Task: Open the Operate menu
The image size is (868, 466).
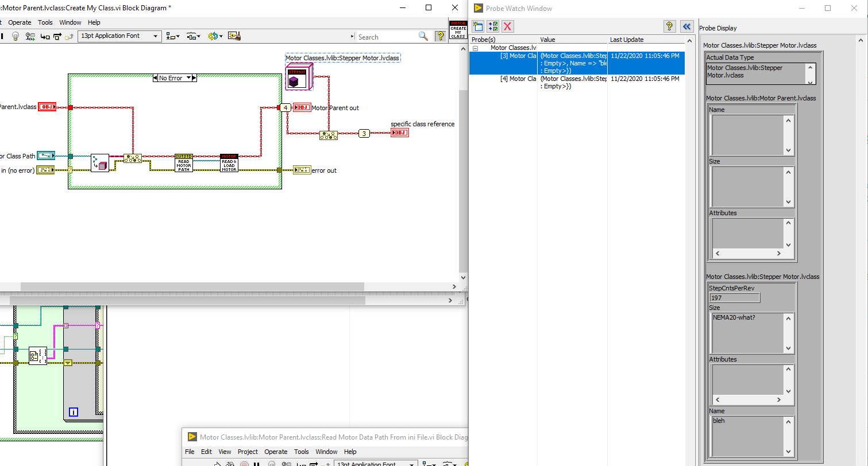Action: (x=20, y=22)
